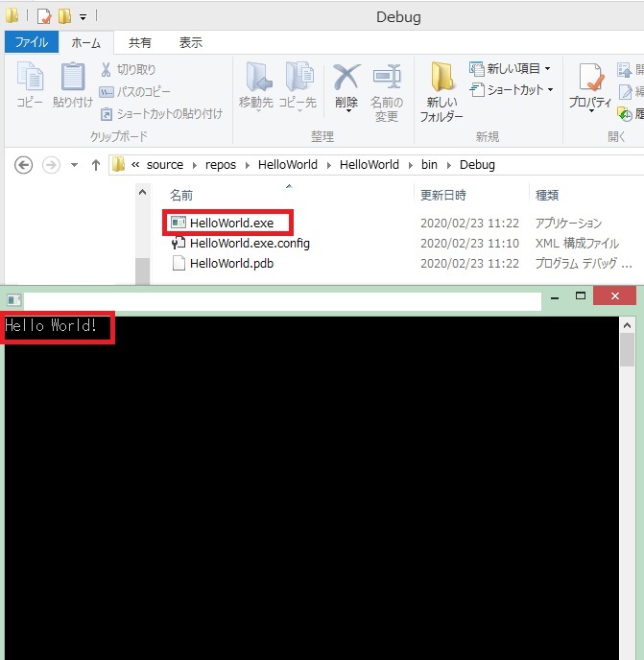Sort by the Date modified column header
The image size is (644, 660).
click(443, 195)
